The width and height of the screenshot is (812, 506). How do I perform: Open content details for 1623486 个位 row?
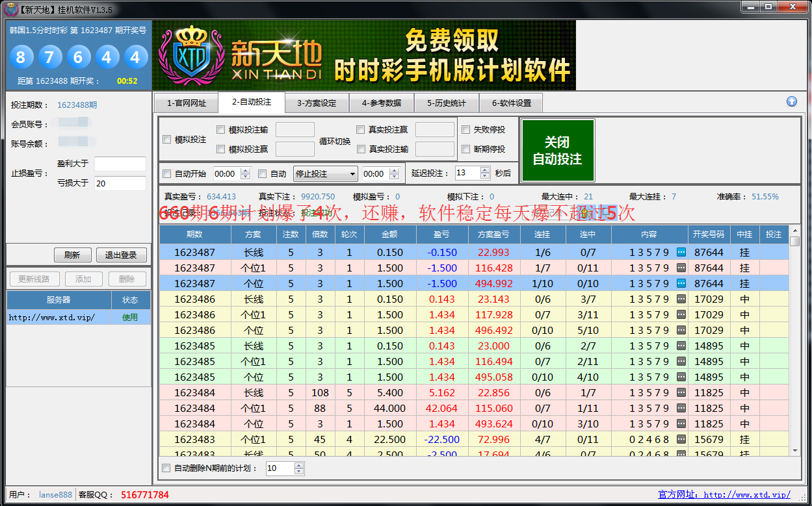tap(681, 330)
